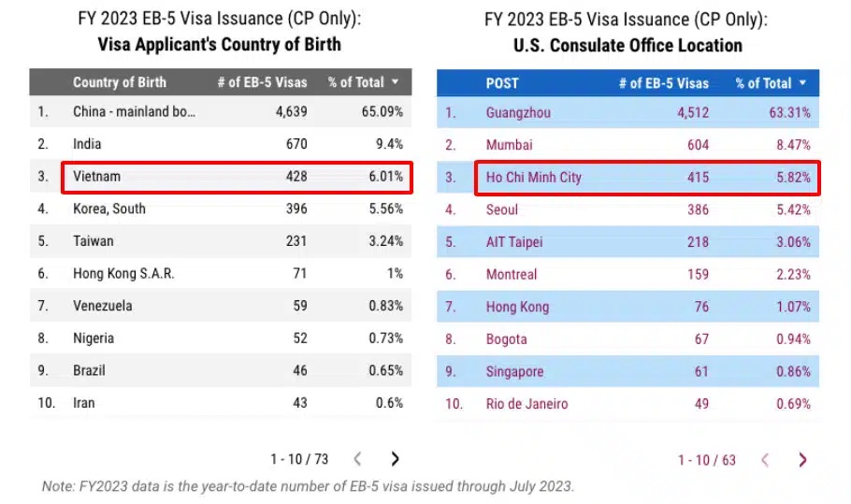
Task: Go to next page of Country of Birth table
Action: pyautogui.click(x=395, y=459)
